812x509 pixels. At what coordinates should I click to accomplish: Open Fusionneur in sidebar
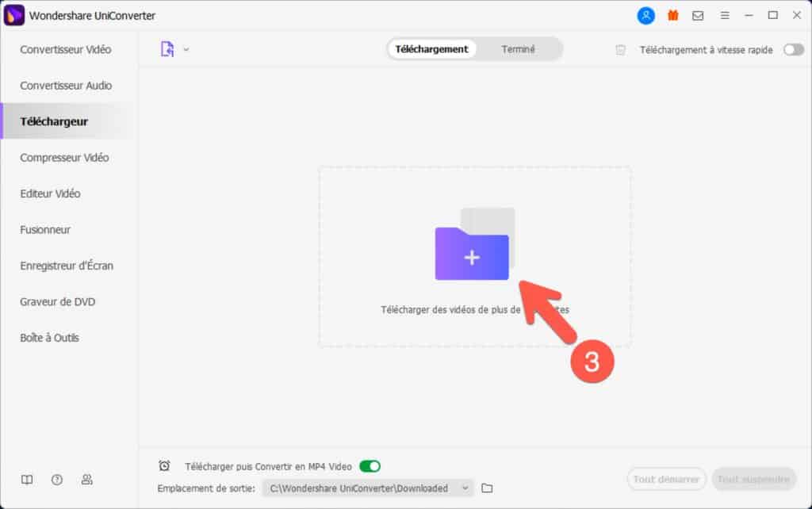pos(45,229)
